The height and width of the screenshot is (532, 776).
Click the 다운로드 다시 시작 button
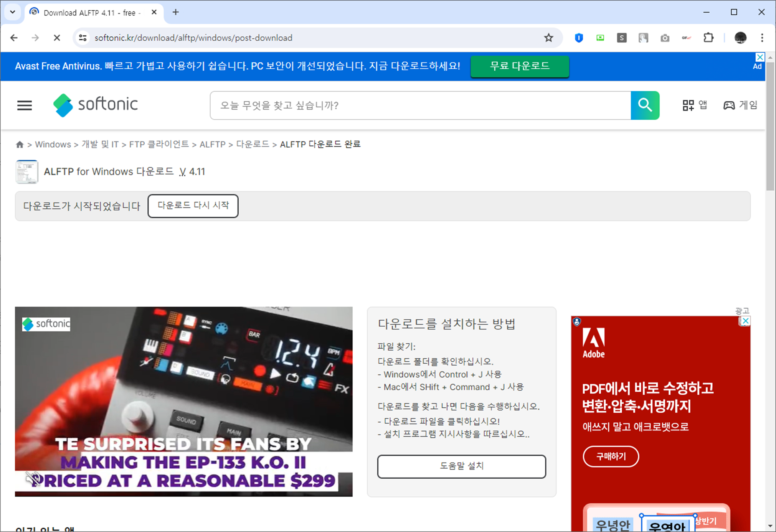pos(193,206)
